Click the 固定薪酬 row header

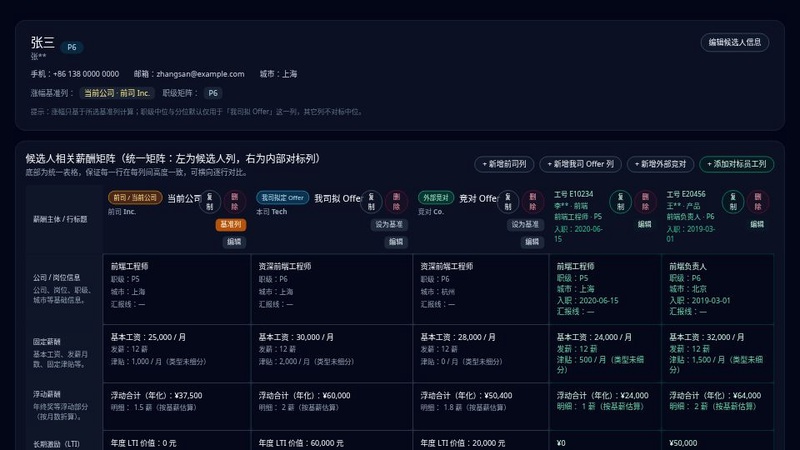click(x=62, y=353)
